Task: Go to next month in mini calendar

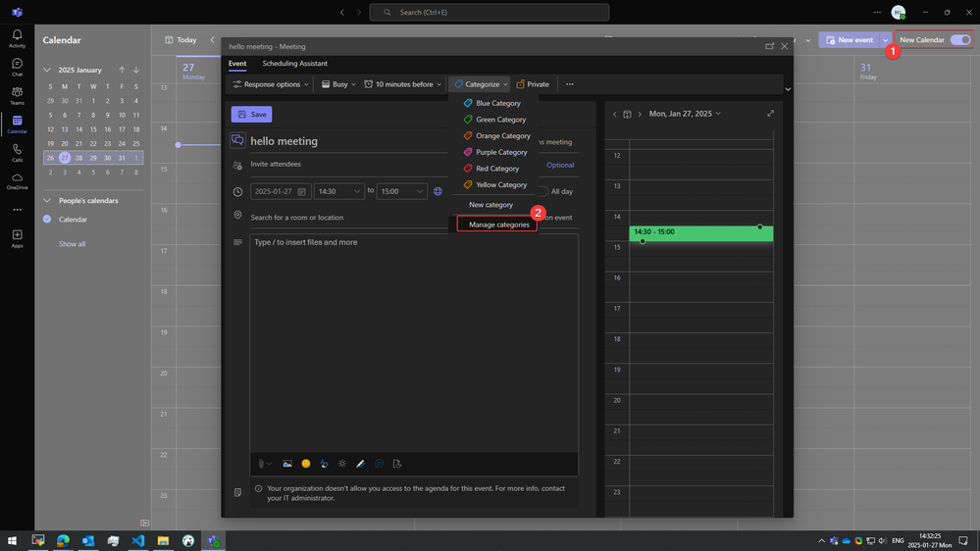Action: pyautogui.click(x=136, y=70)
